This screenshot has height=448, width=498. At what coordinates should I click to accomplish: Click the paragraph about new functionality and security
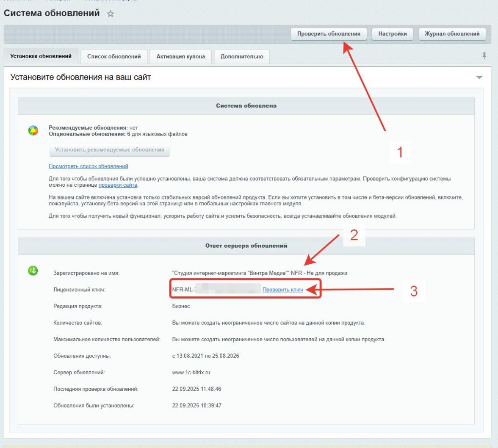(223, 216)
